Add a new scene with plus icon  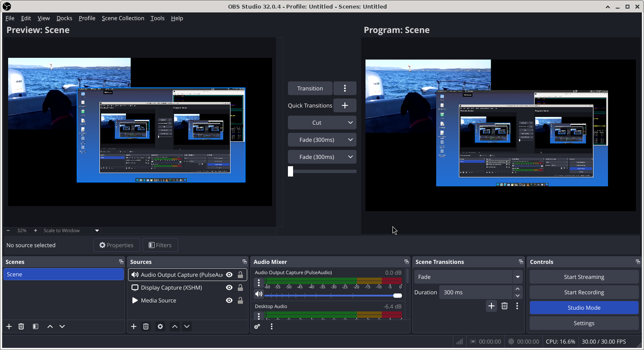point(9,326)
